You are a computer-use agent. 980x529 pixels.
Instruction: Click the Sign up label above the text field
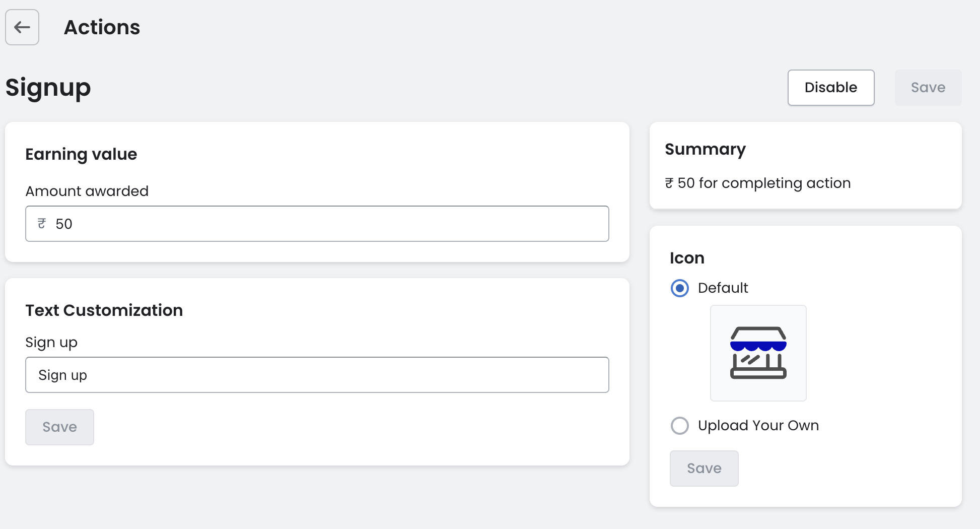pos(51,343)
